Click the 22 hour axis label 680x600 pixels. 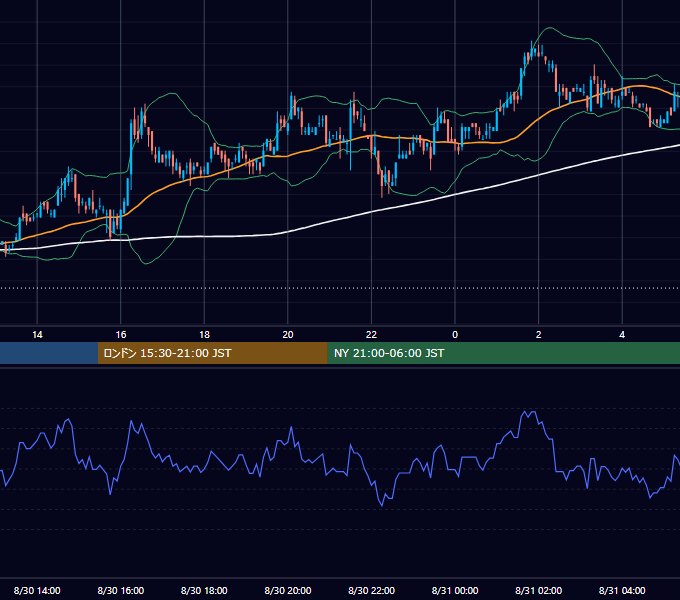[x=371, y=335]
